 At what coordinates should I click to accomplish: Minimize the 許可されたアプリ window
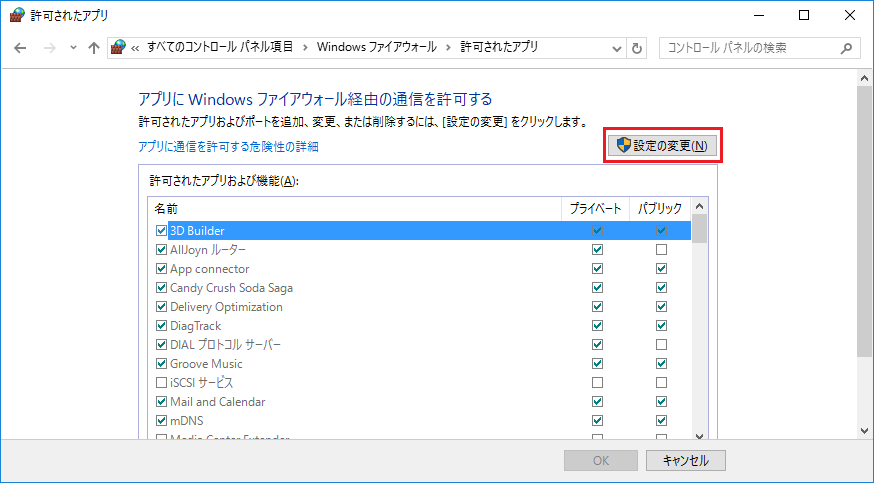point(758,15)
